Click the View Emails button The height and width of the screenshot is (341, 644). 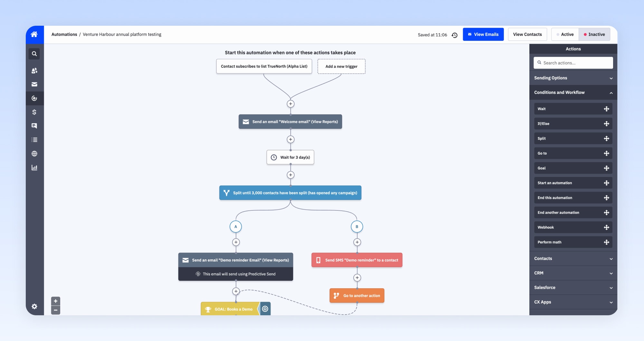click(483, 34)
